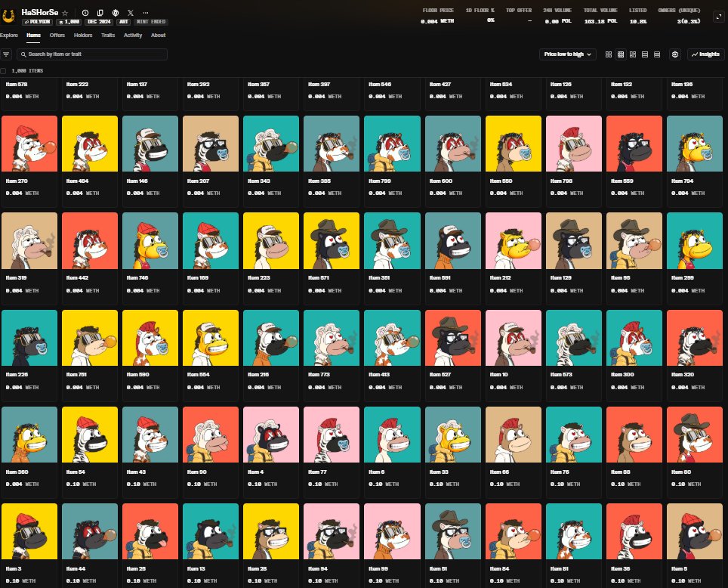Open the Item 3 thumbnail

(x=29, y=531)
